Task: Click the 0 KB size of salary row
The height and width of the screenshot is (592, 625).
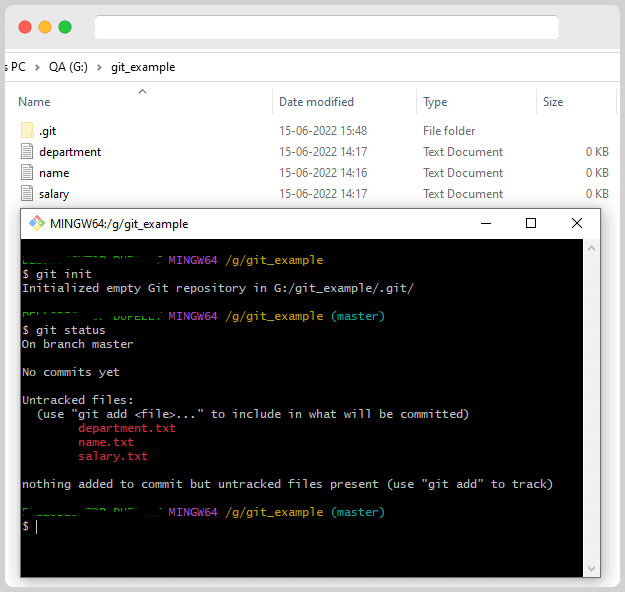Action: [597, 194]
